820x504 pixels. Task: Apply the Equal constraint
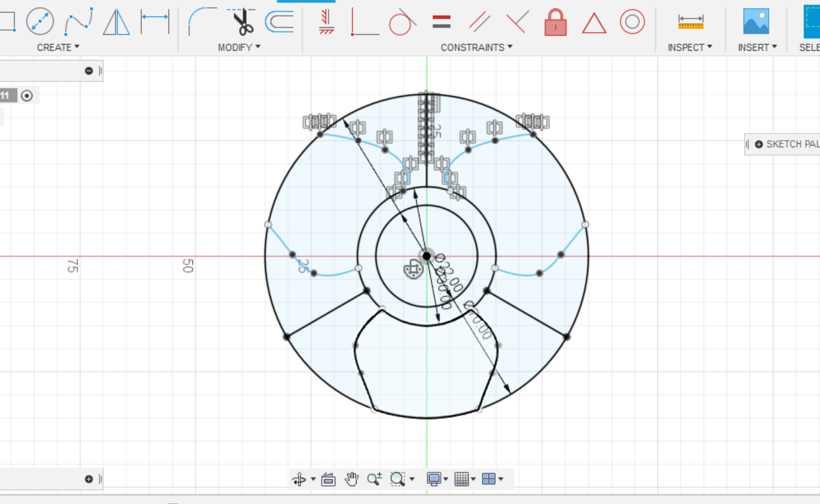pyautogui.click(x=441, y=22)
